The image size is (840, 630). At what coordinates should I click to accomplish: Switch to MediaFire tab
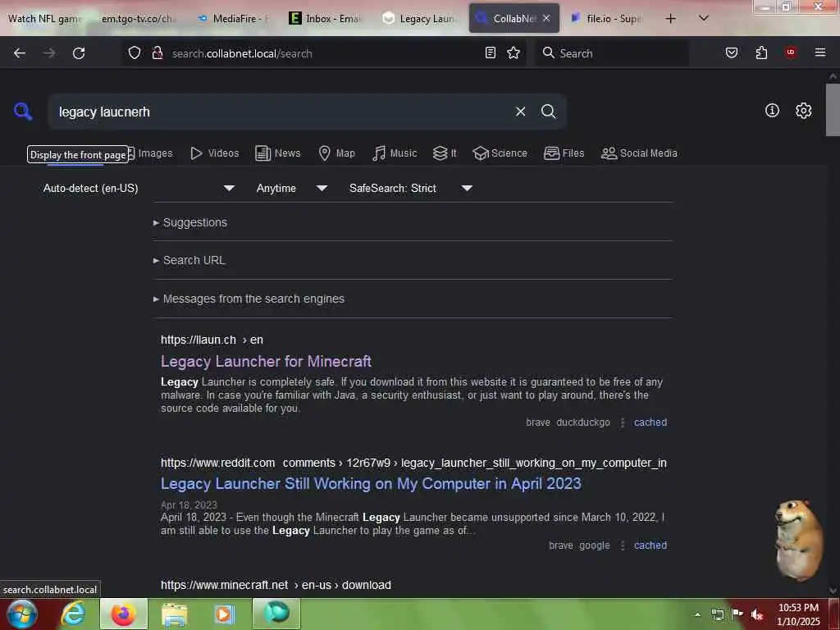(x=234, y=19)
